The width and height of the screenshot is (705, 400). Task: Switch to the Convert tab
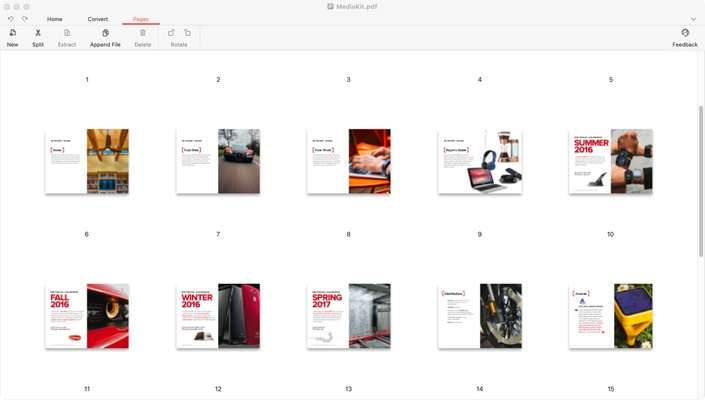tap(98, 19)
